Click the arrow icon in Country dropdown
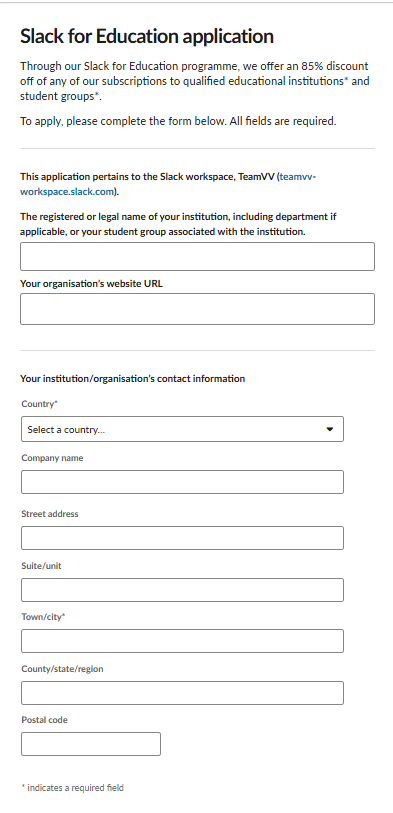 pos(329,429)
